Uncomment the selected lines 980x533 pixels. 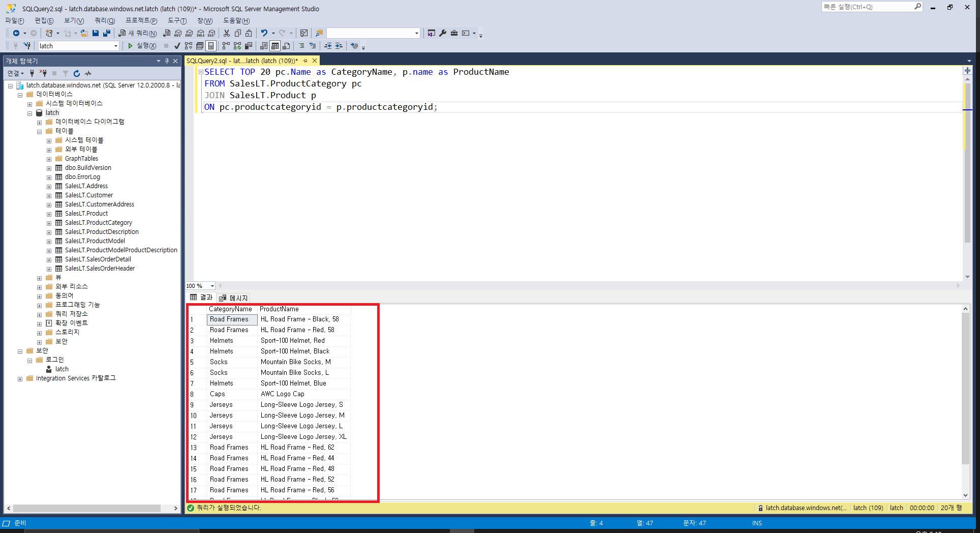pos(313,46)
